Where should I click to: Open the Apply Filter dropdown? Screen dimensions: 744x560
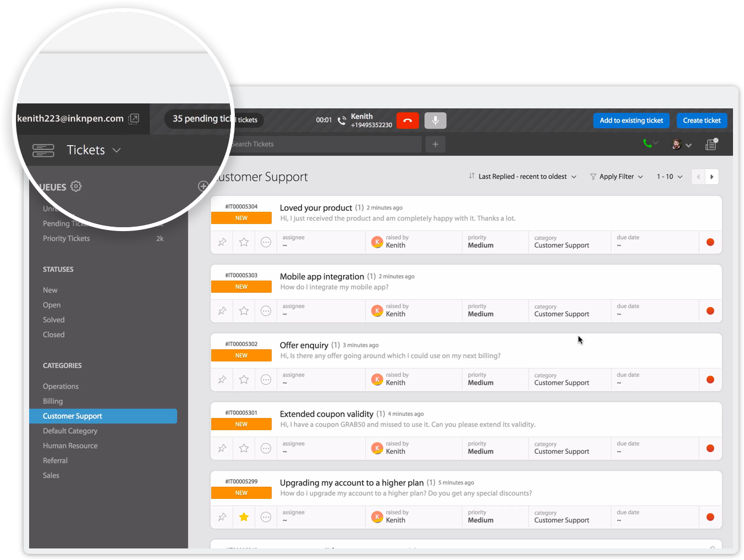pyautogui.click(x=616, y=177)
